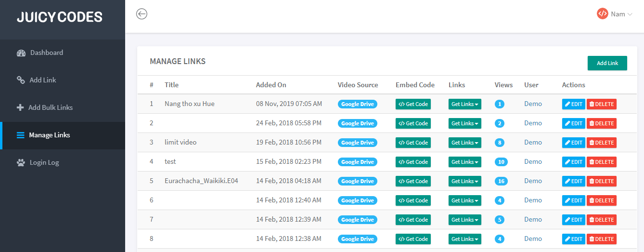Click the back arrow circle icon

pos(142,14)
